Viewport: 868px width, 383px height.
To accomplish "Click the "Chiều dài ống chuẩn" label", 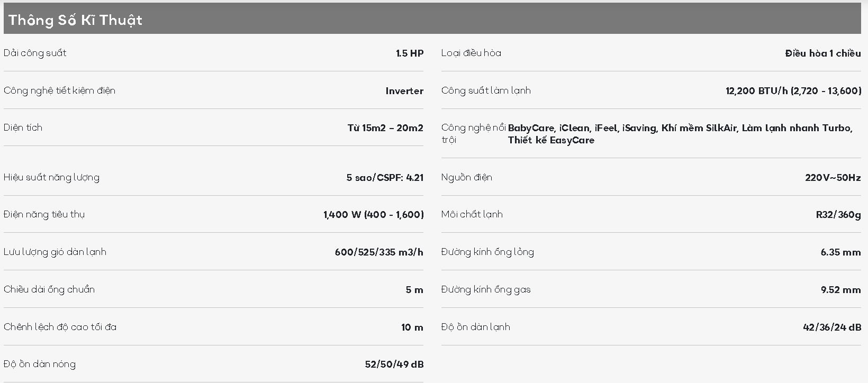I will click(x=49, y=289).
